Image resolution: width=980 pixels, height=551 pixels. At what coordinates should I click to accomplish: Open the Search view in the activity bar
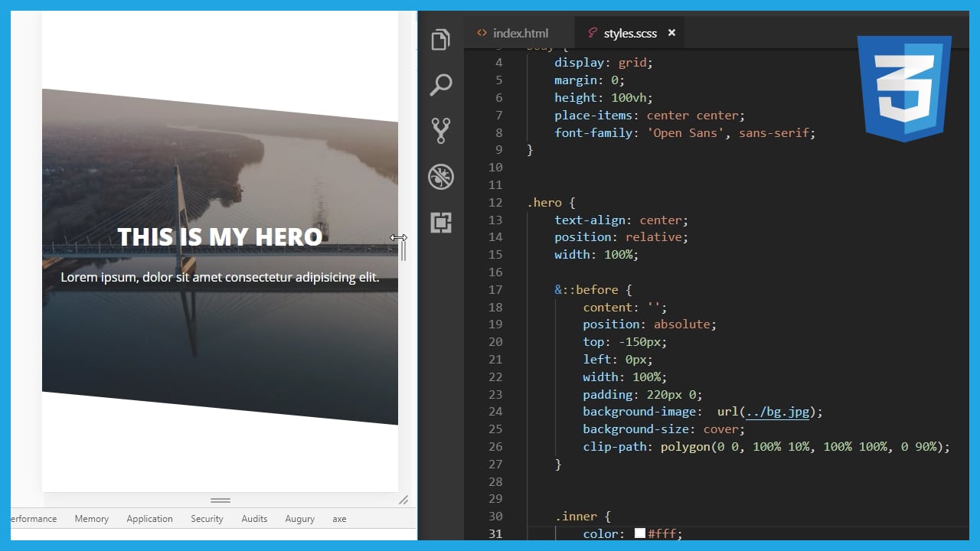(x=440, y=85)
